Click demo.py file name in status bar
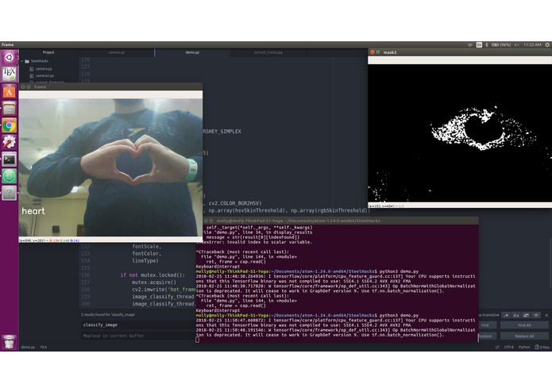The width and height of the screenshot is (552, 392). (28, 347)
